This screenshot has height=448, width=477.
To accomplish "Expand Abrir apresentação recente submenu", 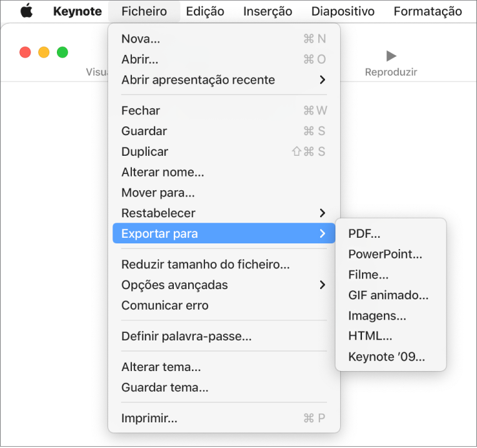I will coord(224,80).
